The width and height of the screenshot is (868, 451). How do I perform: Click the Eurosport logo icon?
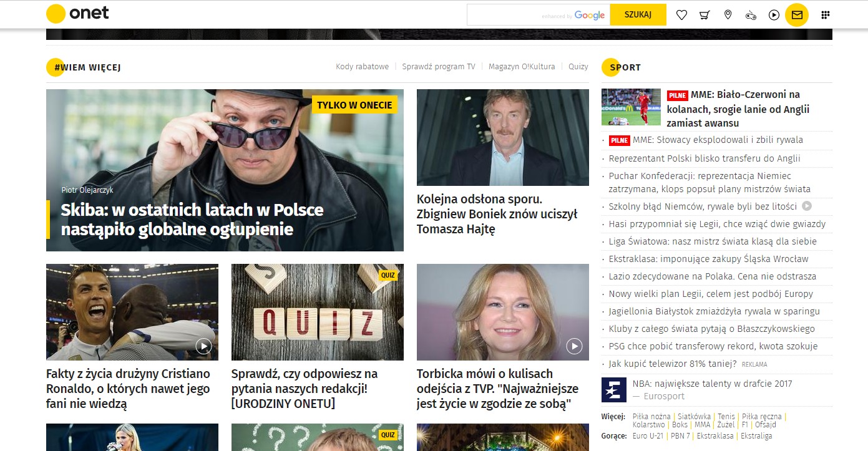pyautogui.click(x=613, y=390)
